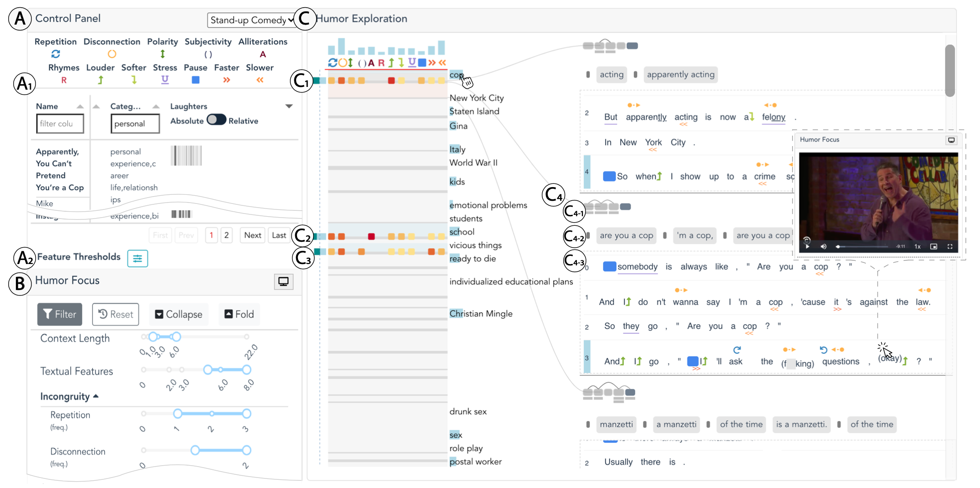
Task: Click the Fold button
Action: pos(239,315)
